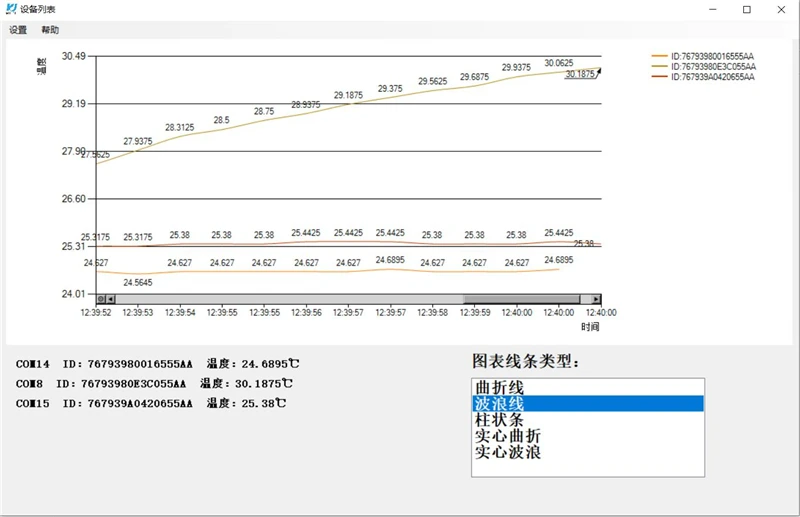Click the app icon in title bar
This screenshot has width=800, height=517.
11,9
